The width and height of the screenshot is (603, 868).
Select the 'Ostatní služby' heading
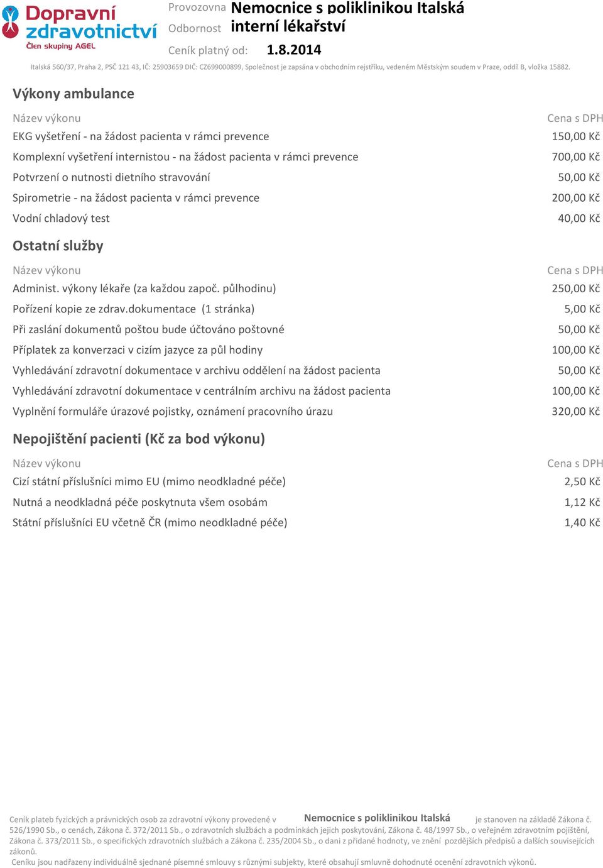58,246
